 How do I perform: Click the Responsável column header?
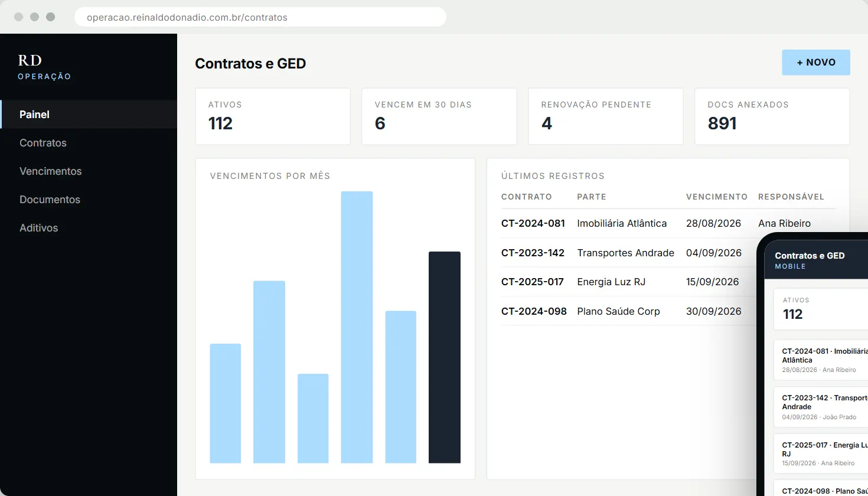(x=791, y=197)
